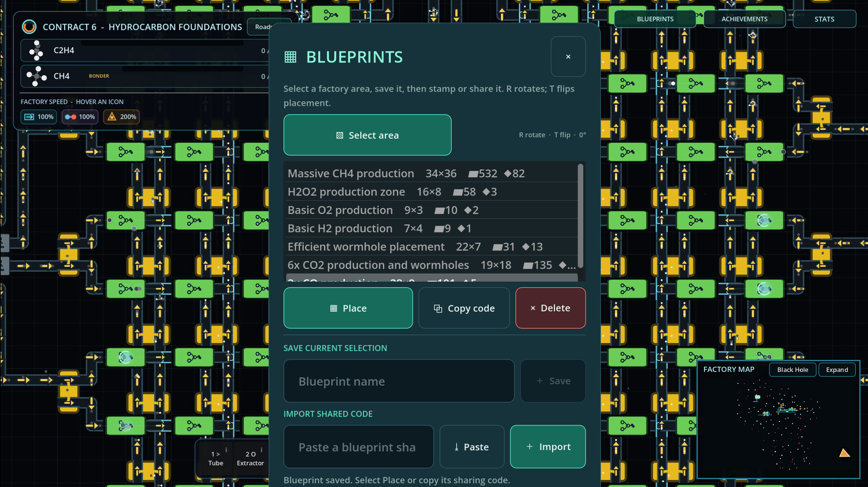Viewport: 868px width, 487px height.
Task: Expand the factory map
Action: (x=837, y=370)
